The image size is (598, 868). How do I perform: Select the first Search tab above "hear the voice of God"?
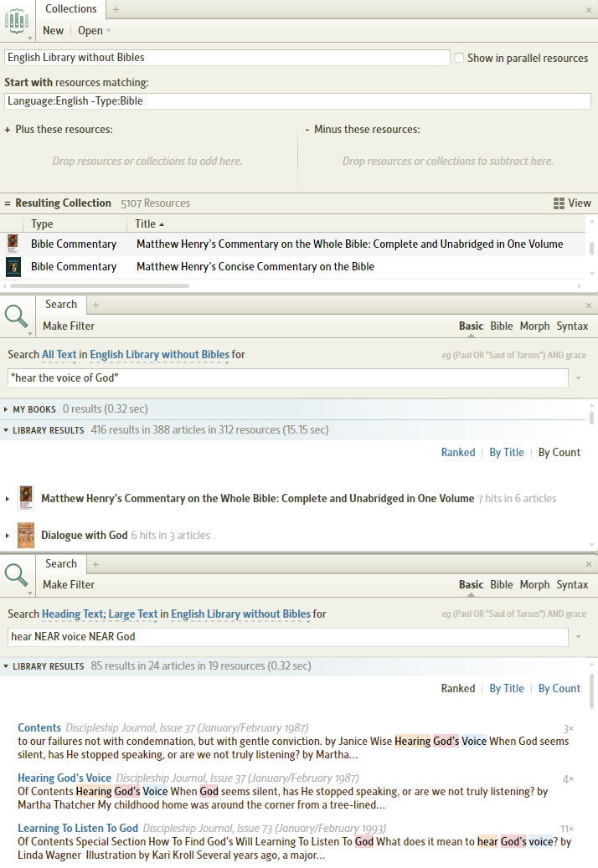pyautogui.click(x=61, y=305)
